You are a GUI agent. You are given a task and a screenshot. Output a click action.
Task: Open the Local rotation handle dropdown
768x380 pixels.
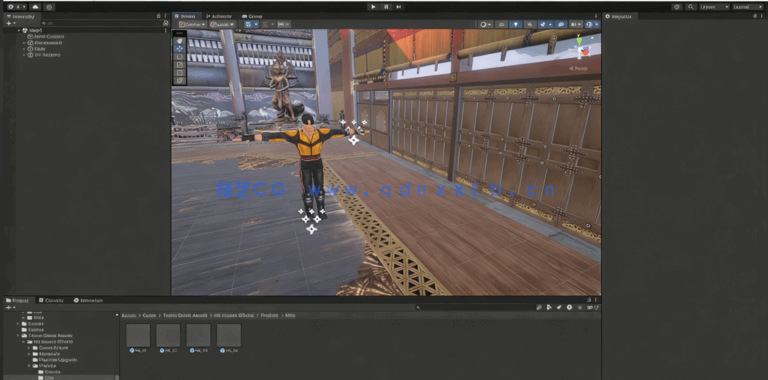click(x=222, y=24)
